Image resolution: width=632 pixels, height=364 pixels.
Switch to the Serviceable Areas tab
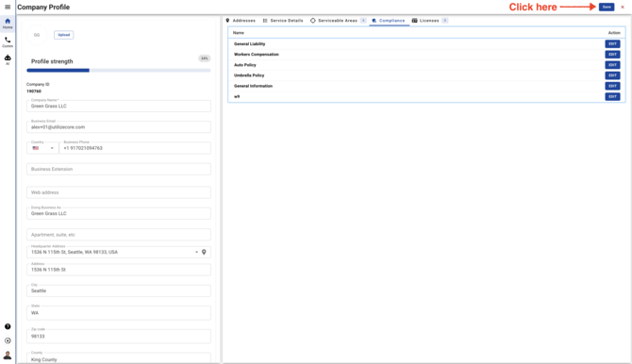[338, 21]
